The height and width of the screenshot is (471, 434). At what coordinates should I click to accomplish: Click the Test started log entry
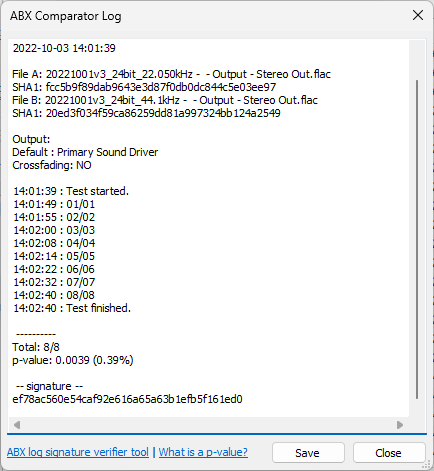click(x=71, y=191)
